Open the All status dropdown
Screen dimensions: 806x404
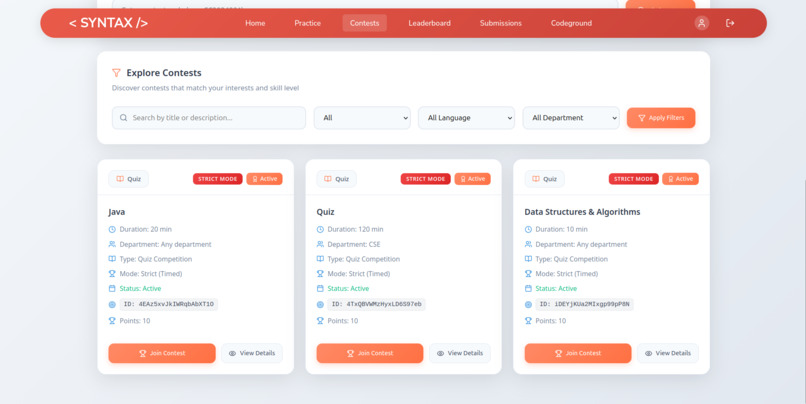(x=362, y=118)
